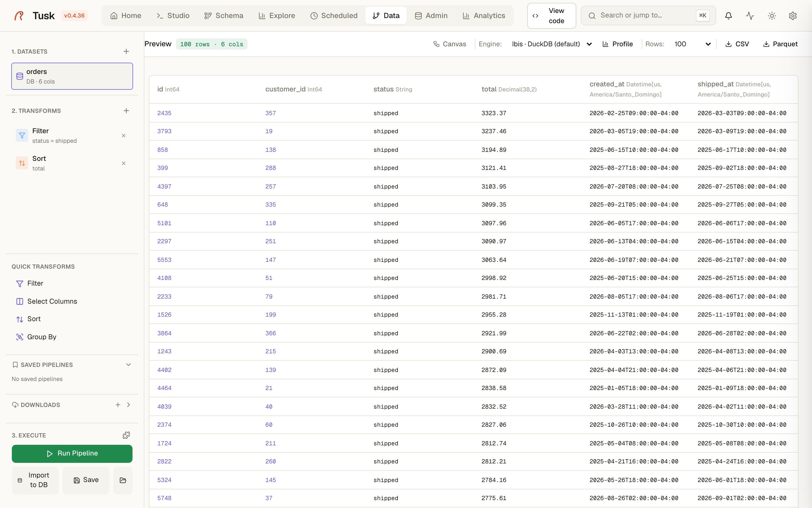Run the pipeline
Image resolution: width=812 pixels, height=508 pixels.
tap(72, 454)
